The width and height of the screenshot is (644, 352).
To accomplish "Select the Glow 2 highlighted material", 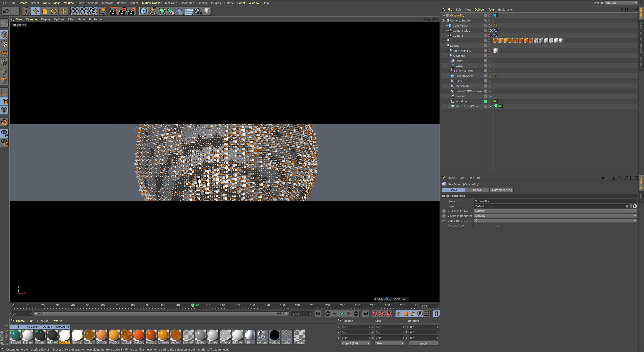I will [x=65, y=337].
